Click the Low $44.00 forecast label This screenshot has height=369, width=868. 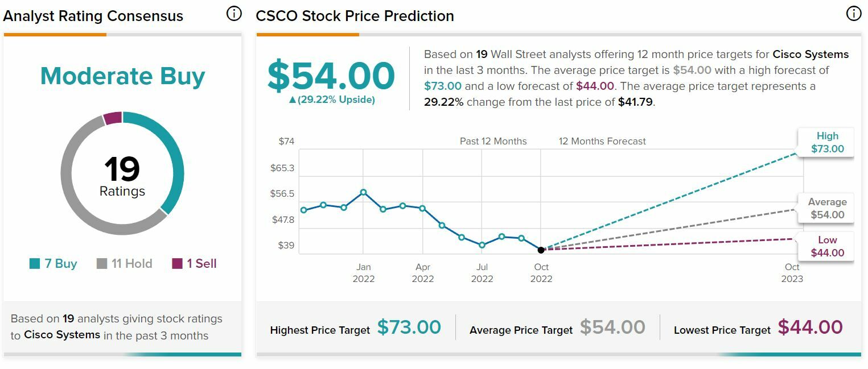coord(827,247)
